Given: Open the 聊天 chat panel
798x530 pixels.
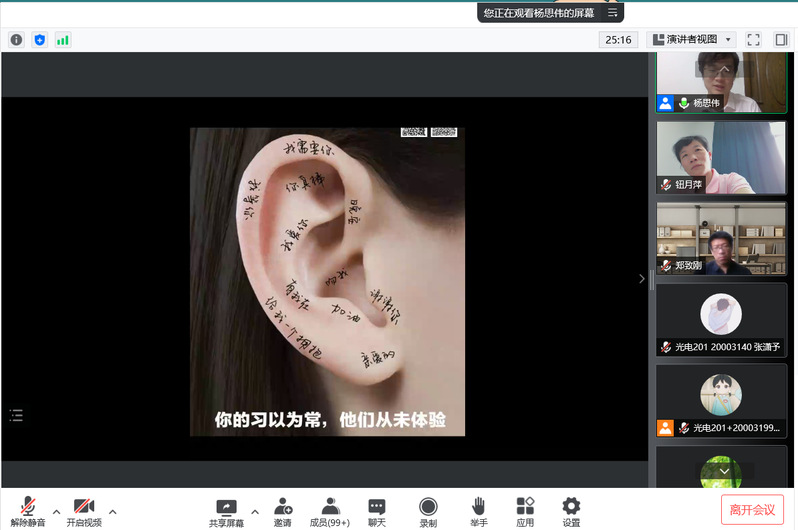Looking at the screenshot, I should pos(376,511).
